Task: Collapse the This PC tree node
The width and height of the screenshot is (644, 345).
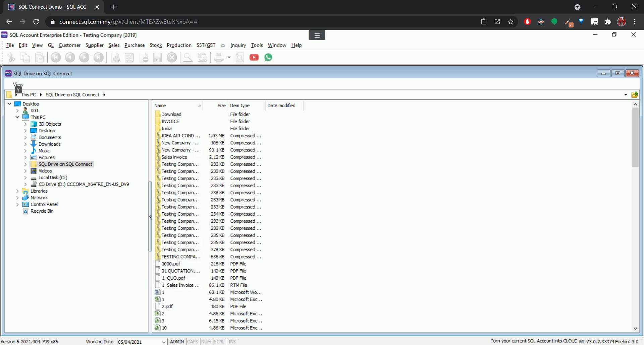Action: [17, 117]
